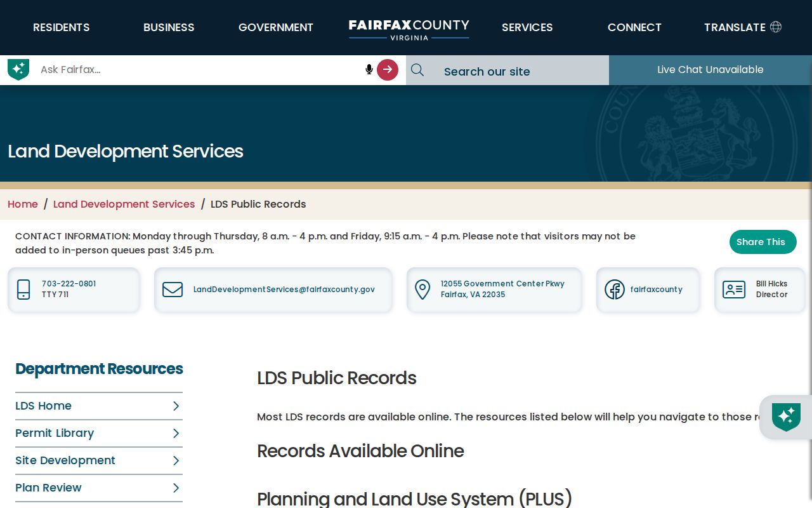
Task: Call the 703-222-0801 phone number
Action: coord(69,284)
